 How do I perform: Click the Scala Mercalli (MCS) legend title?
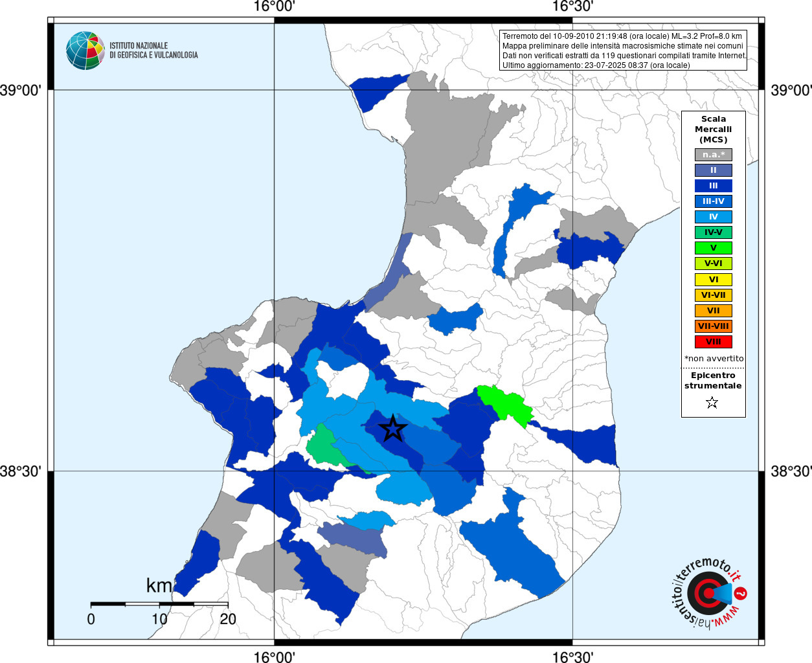coord(714,129)
